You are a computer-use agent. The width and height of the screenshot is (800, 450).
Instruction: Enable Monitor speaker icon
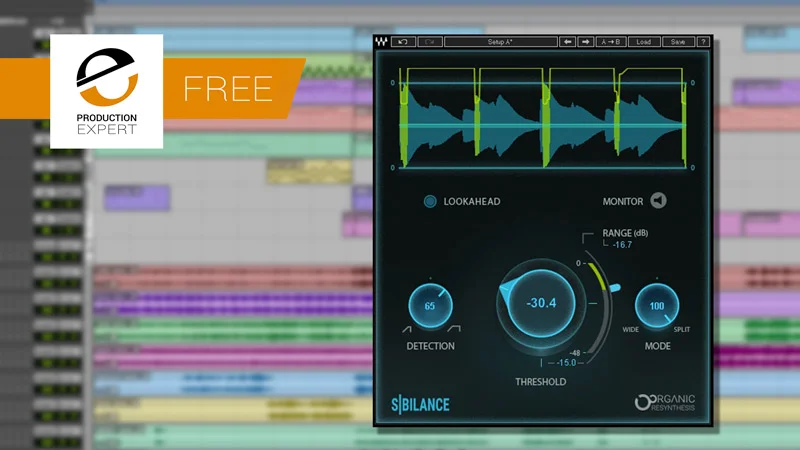[658, 201]
